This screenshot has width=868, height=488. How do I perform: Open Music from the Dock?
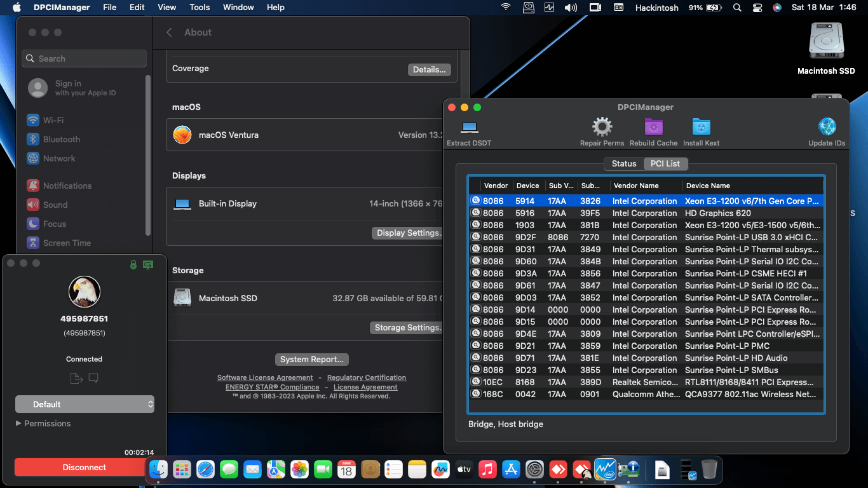click(487, 470)
